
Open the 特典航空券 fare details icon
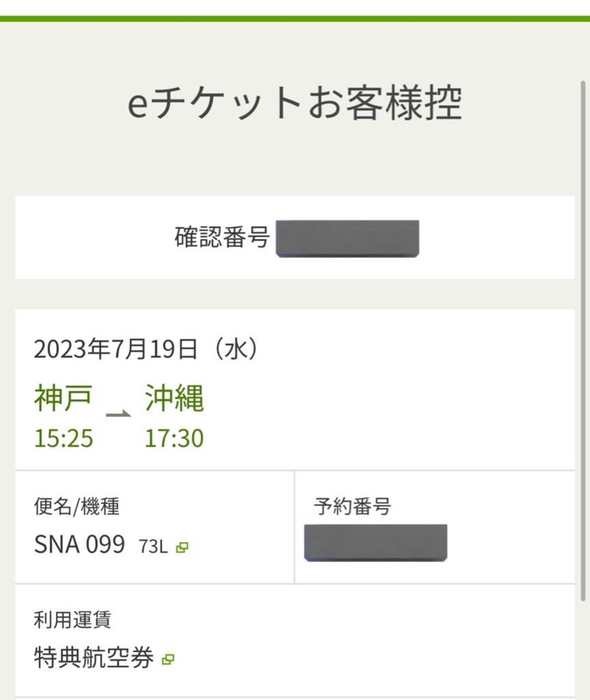point(168,660)
